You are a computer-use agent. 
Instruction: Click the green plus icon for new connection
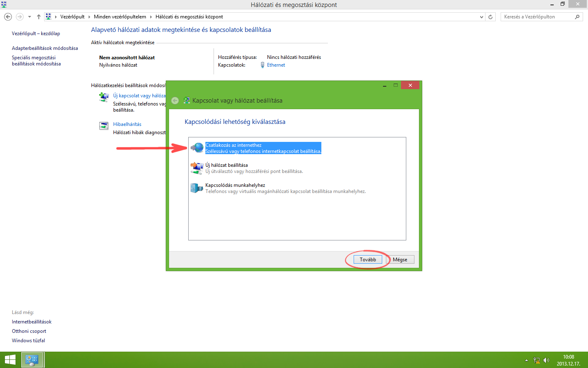tap(103, 97)
